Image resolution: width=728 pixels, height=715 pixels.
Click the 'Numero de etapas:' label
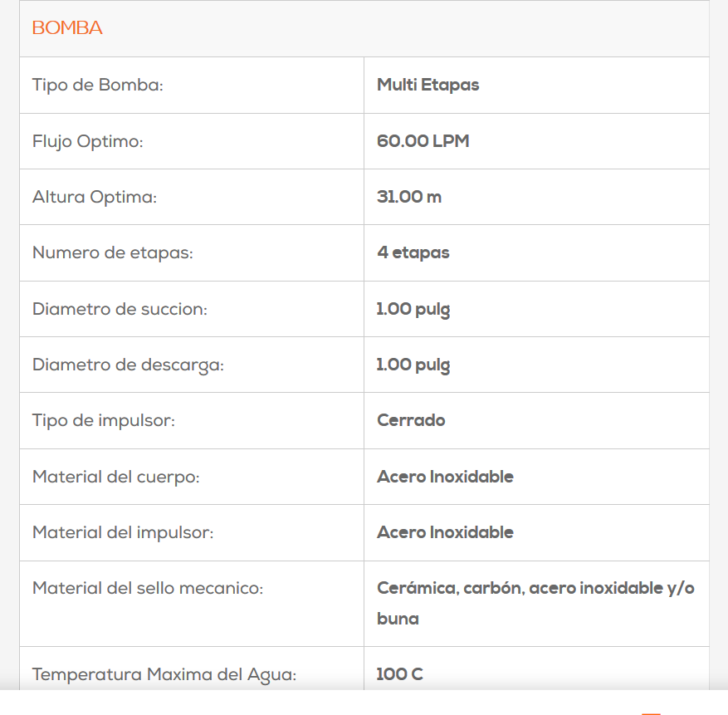coord(112,253)
